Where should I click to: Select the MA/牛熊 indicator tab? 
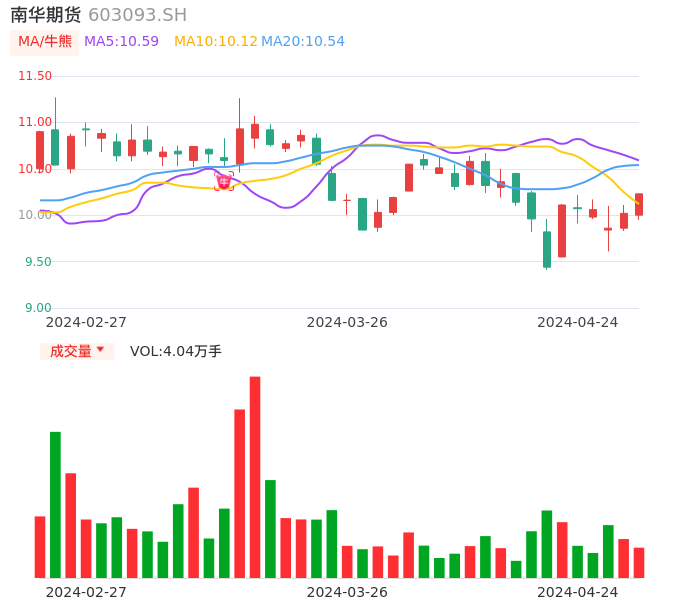click(x=45, y=42)
